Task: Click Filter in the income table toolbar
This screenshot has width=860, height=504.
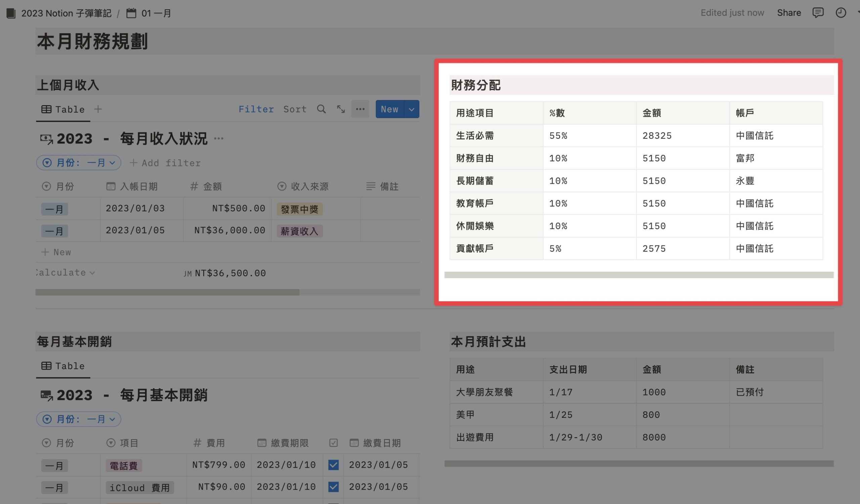Action: tap(256, 109)
